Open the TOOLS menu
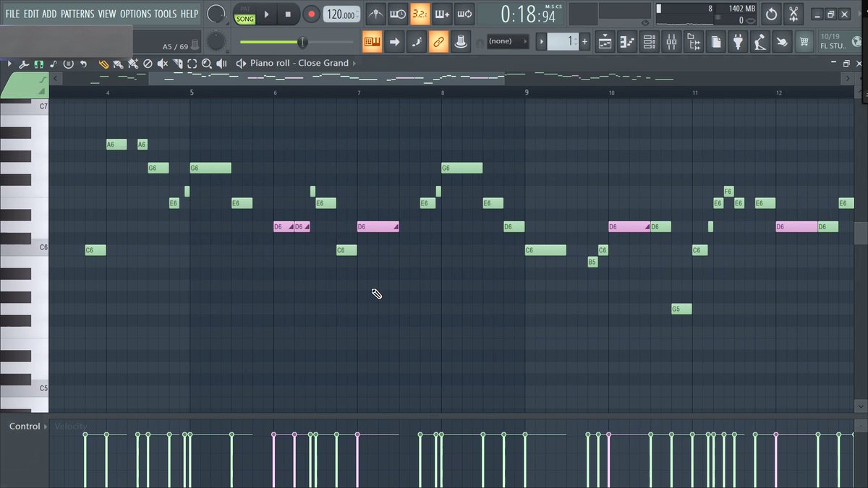The image size is (868, 488). pyautogui.click(x=165, y=14)
